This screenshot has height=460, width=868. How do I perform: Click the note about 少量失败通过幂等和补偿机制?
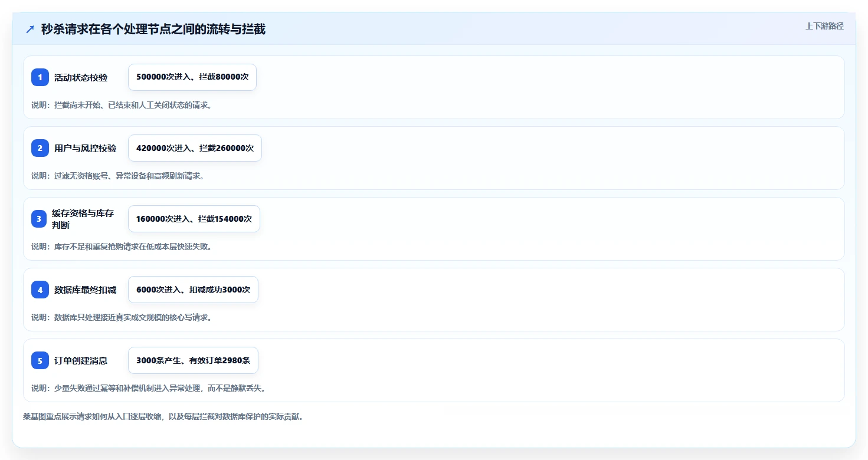tap(149, 388)
